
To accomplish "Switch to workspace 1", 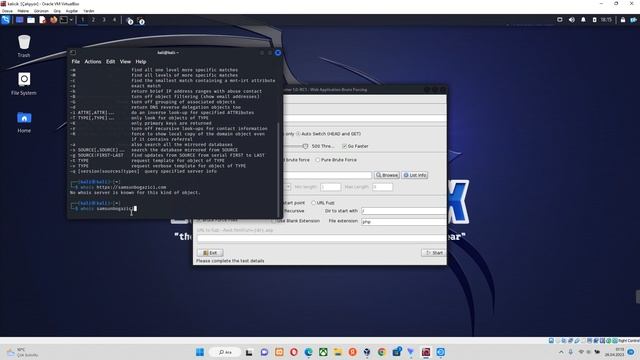I will point(82,20).
